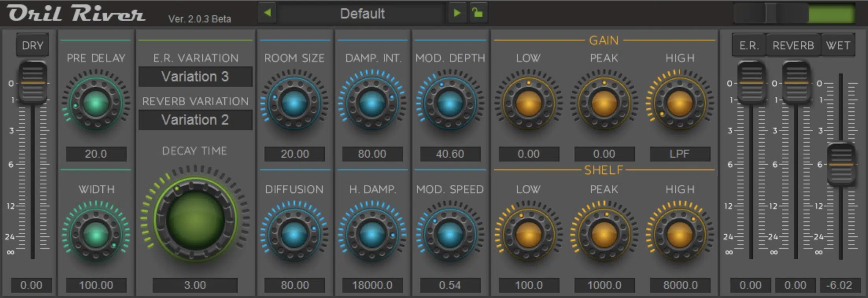Click the H. Damp. value field 18000.0
Viewport: 868px width, 298px height.
(x=372, y=285)
